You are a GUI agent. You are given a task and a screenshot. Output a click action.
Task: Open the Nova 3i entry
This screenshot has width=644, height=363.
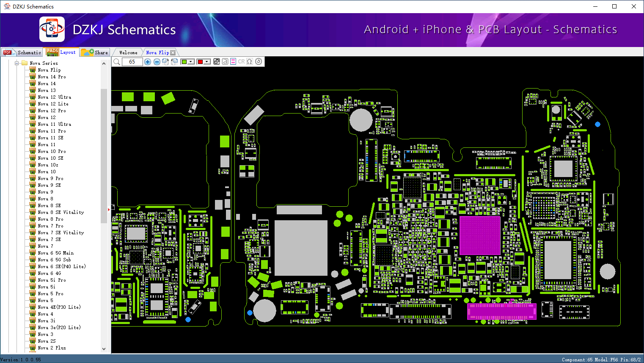coord(47,321)
